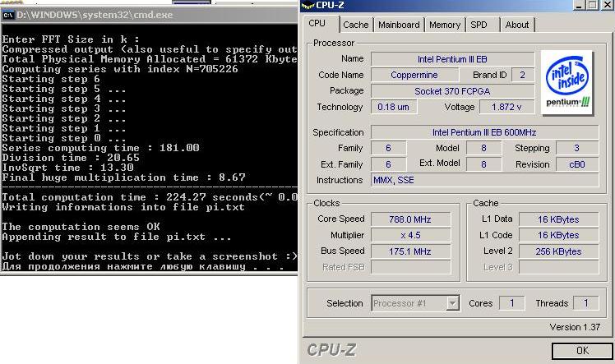Click 'Computing series with index N=705226' line
This screenshot has height=364, width=615.
[x=120, y=69]
